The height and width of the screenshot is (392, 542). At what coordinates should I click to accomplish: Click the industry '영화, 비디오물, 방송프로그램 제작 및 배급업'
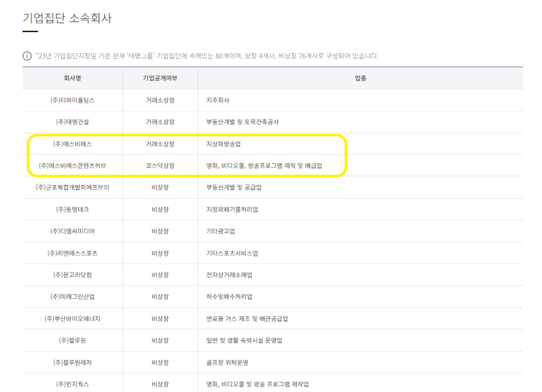point(264,166)
